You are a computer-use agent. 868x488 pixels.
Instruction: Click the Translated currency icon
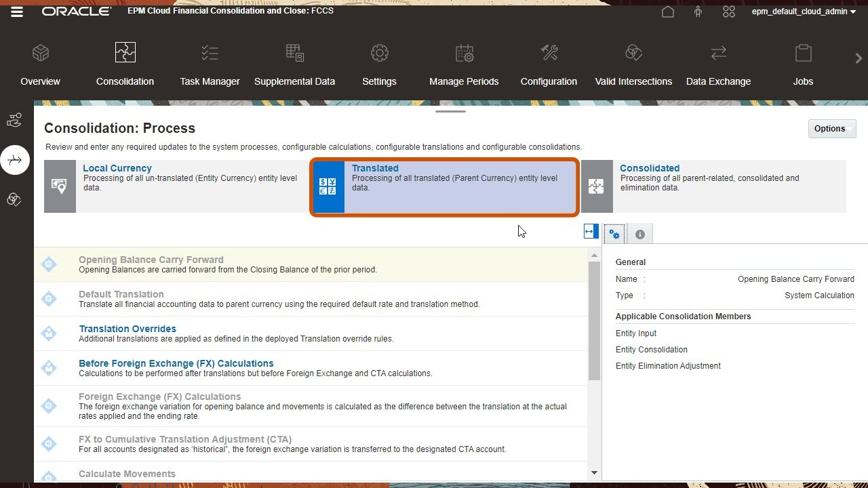[x=328, y=186]
